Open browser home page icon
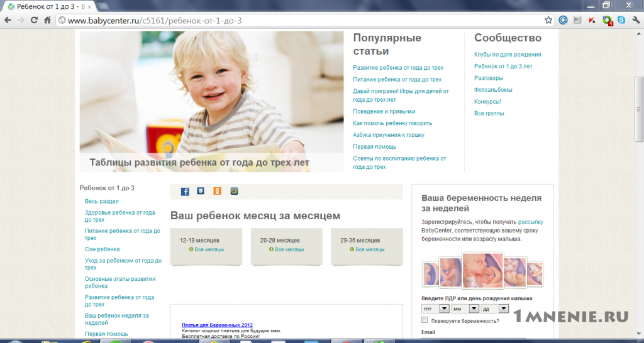This screenshot has width=644, height=343. (x=47, y=20)
